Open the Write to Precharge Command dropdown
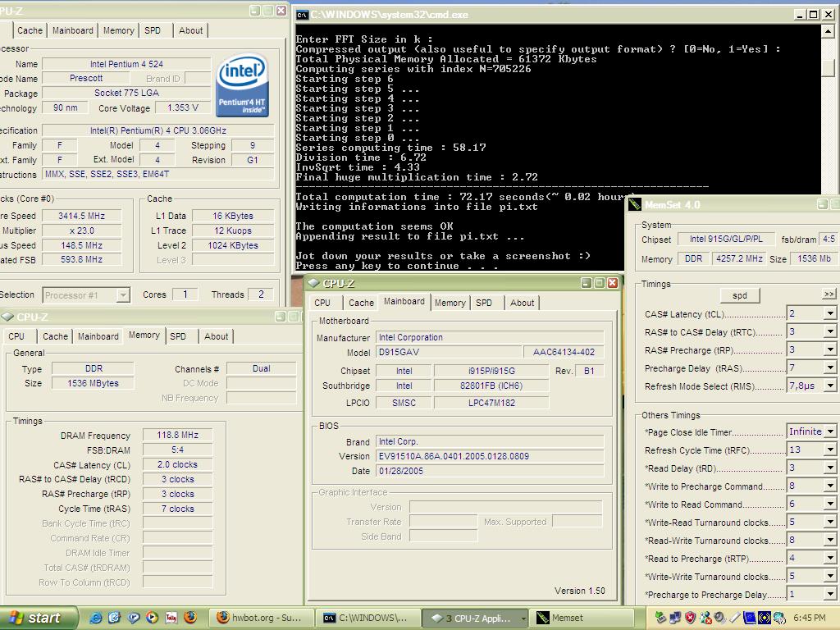 tap(830, 486)
